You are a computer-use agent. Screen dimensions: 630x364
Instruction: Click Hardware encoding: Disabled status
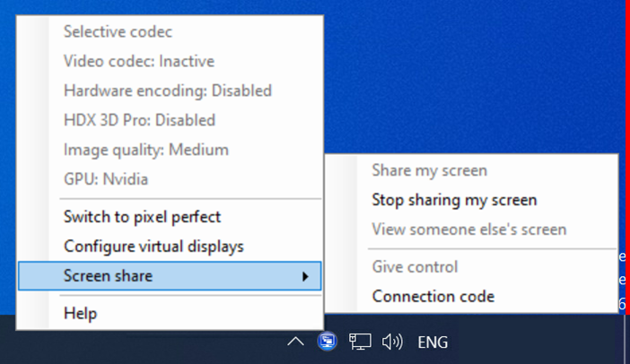167,91
